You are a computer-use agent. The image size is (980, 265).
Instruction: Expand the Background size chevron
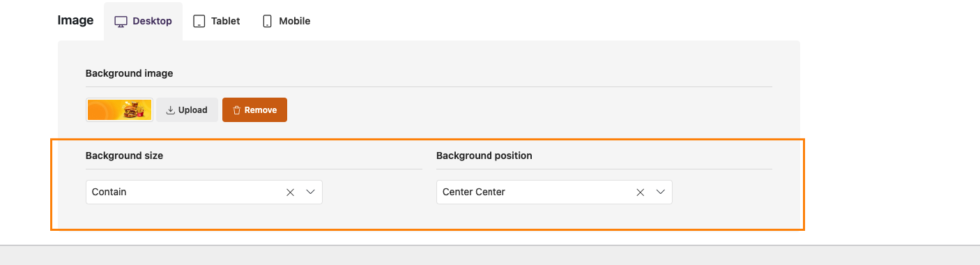[311, 192]
